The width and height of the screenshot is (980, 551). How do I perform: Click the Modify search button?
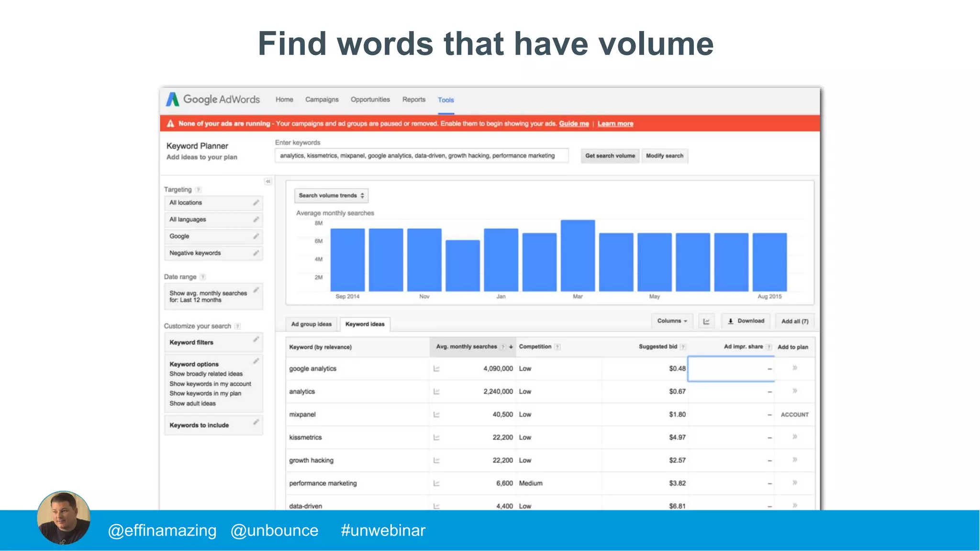tap(665, 156)
